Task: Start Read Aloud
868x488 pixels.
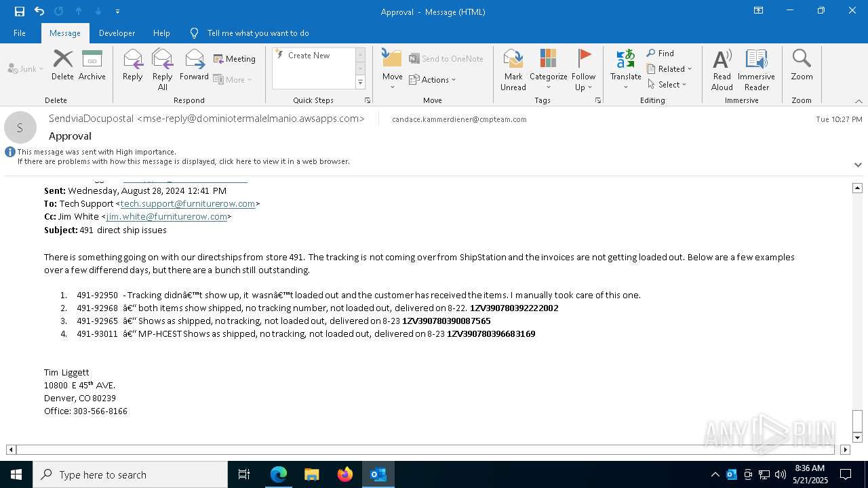Action: (x=722, y=69)
